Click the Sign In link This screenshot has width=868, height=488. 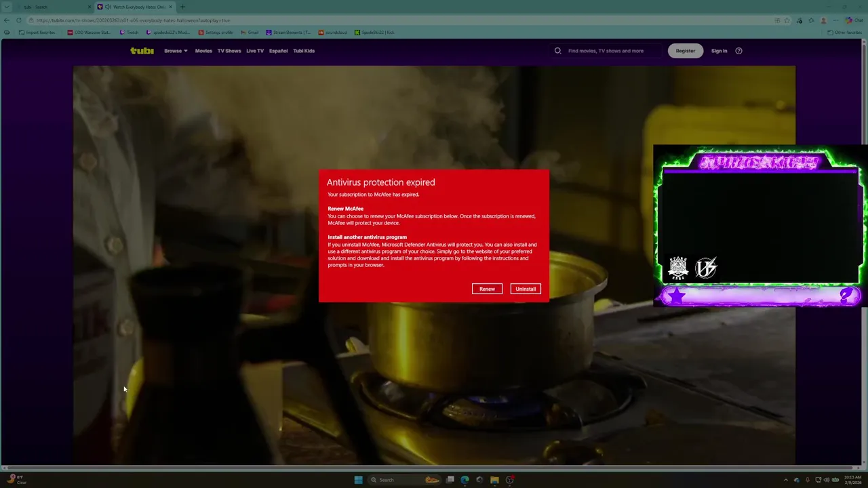pyautogui.click(x=719, y=51)
